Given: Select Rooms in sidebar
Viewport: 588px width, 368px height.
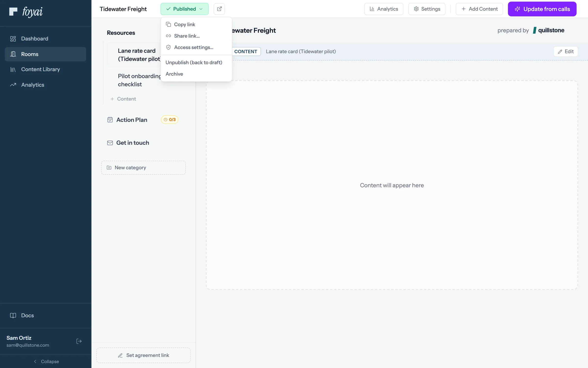Looking at the screenshot, I should 46,54.
